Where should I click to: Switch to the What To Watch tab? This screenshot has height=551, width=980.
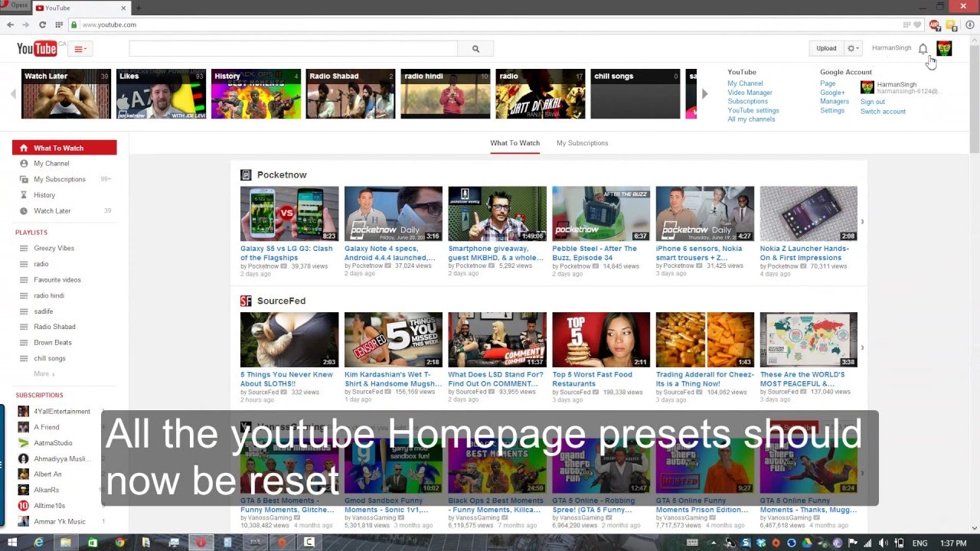point(514,143)
